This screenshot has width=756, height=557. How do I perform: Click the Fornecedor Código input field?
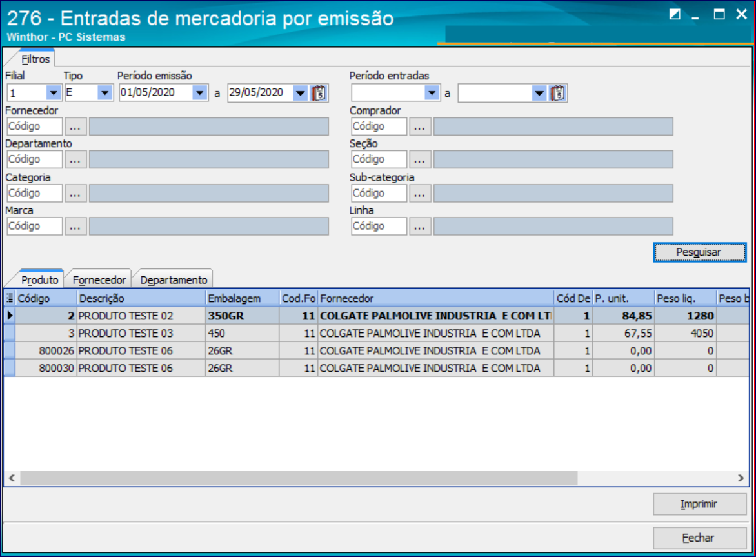[34, 127]
